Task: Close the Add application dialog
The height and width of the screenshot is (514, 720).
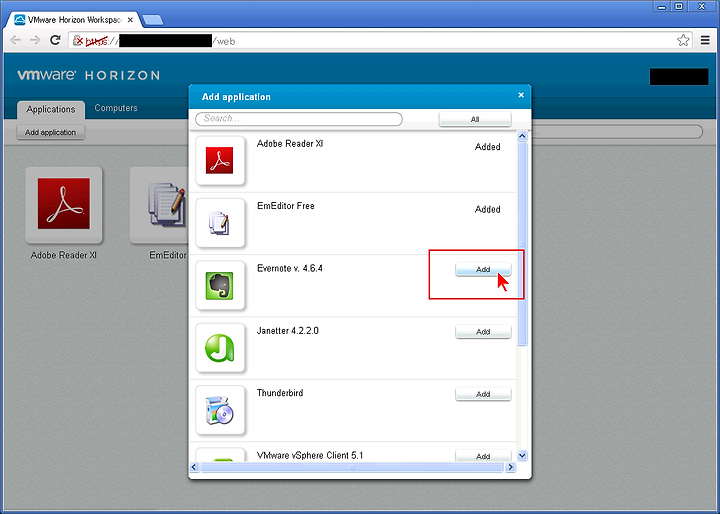Action: click(x=521, y=95)
